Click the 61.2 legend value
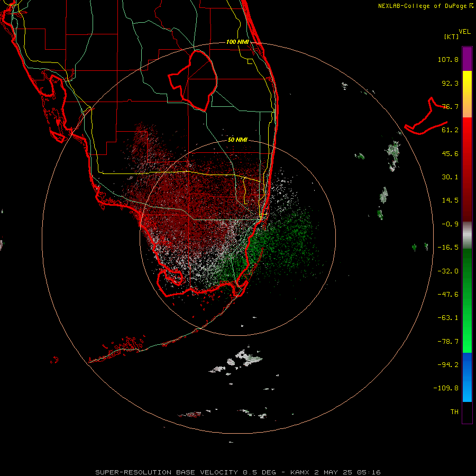 click(x=450, y=130)
